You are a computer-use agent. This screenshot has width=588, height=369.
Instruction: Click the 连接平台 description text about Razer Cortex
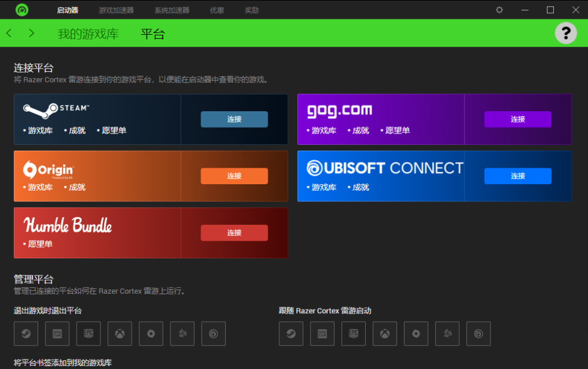[x=142, y=79]
